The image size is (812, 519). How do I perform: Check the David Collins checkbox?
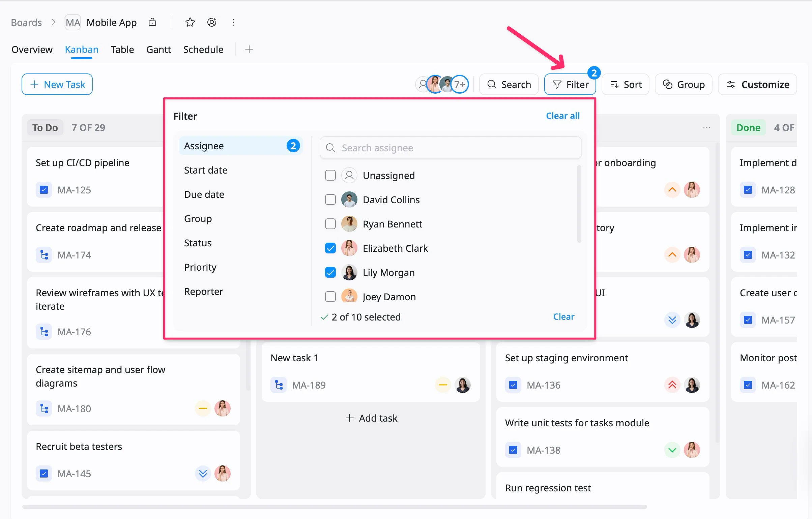point(330,200)
